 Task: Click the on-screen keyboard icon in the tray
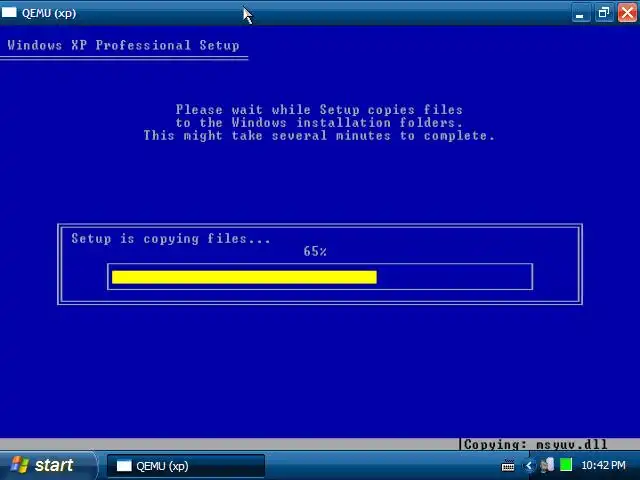(508, 465)
